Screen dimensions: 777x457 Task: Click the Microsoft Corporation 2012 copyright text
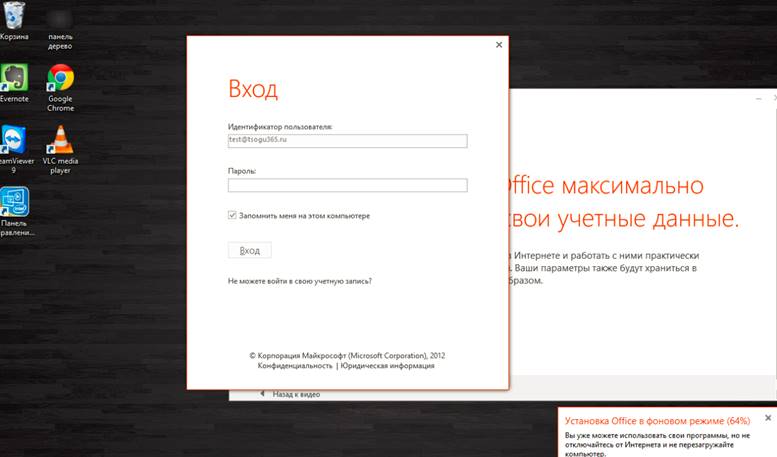coord(347,356)
